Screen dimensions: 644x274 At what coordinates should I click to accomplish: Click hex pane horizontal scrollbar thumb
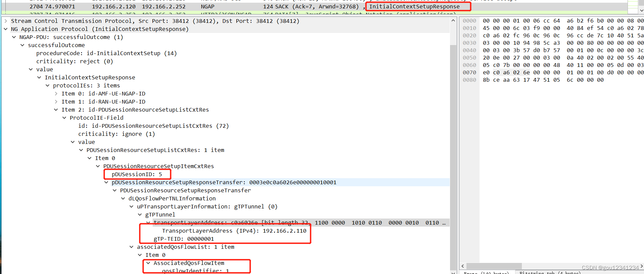(494, 266)
